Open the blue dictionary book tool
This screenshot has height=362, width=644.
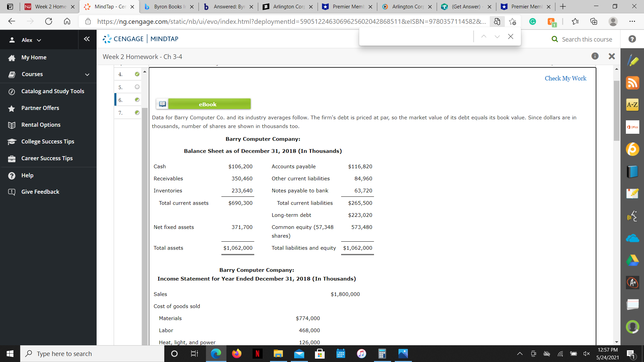tap(633, 171)
